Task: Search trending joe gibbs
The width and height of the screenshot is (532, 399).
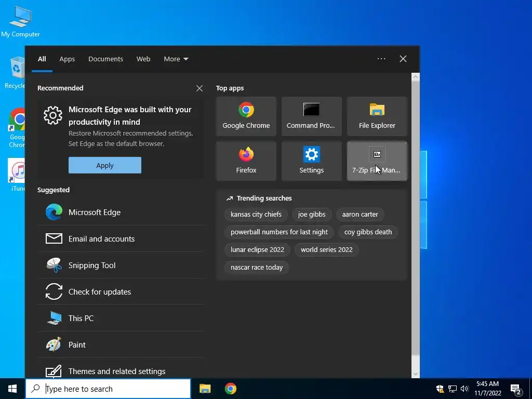Action: point(312,215)
